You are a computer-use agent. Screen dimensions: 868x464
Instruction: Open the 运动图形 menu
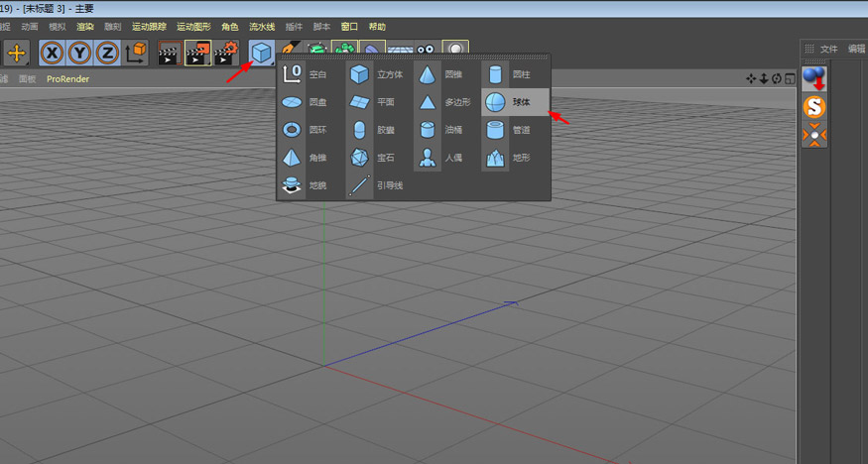pos(193,27)
